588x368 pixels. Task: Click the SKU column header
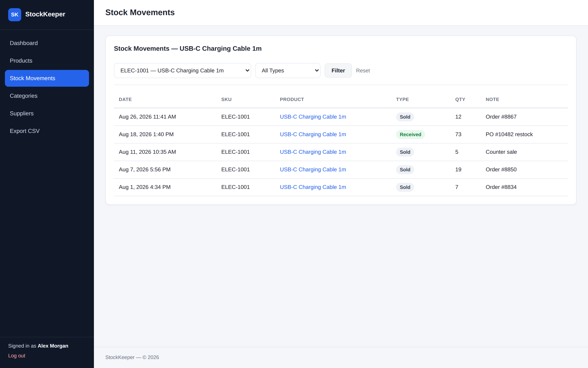[x=226, y=99]
